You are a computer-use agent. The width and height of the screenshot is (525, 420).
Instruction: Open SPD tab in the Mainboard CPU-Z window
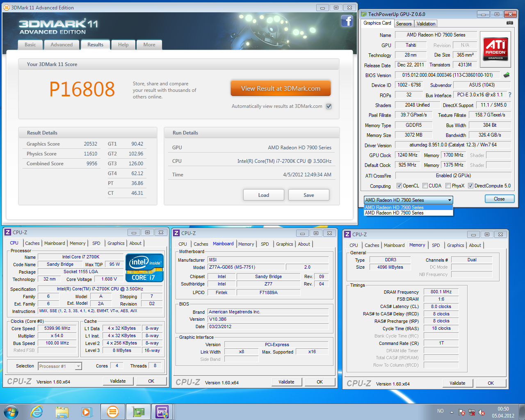(265, 244)
